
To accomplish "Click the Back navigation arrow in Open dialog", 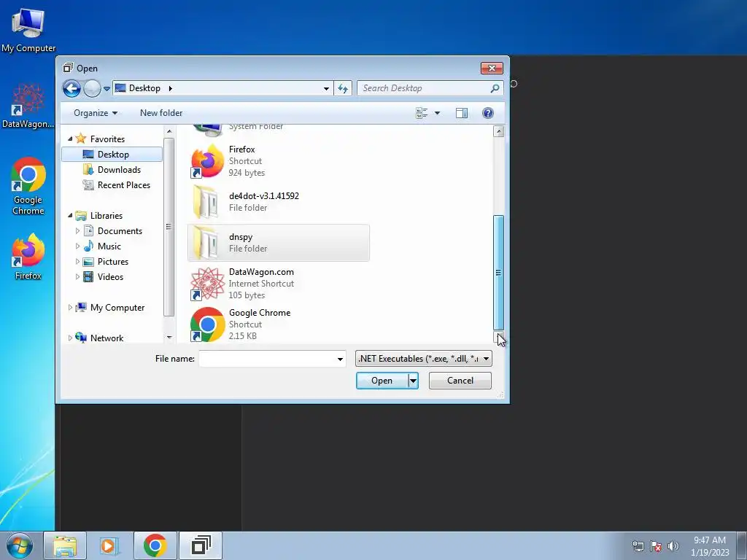I will click(72, 88).
